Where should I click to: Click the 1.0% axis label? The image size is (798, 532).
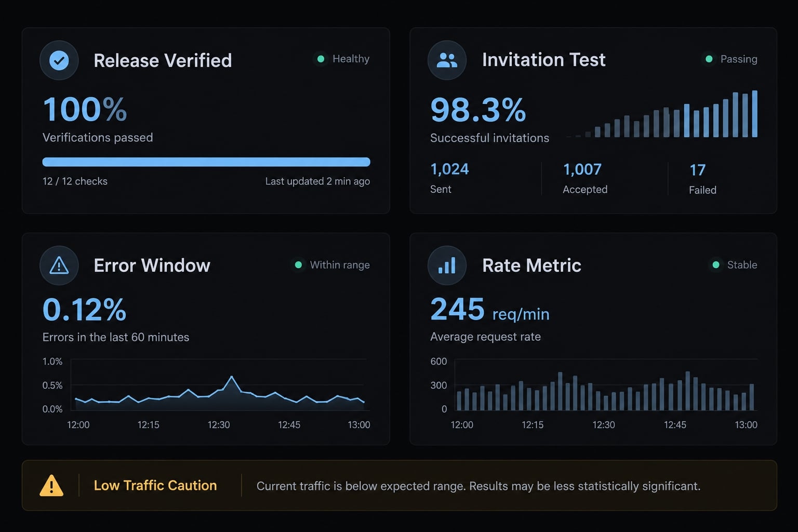pyautogui.click(x=52, y=362)
